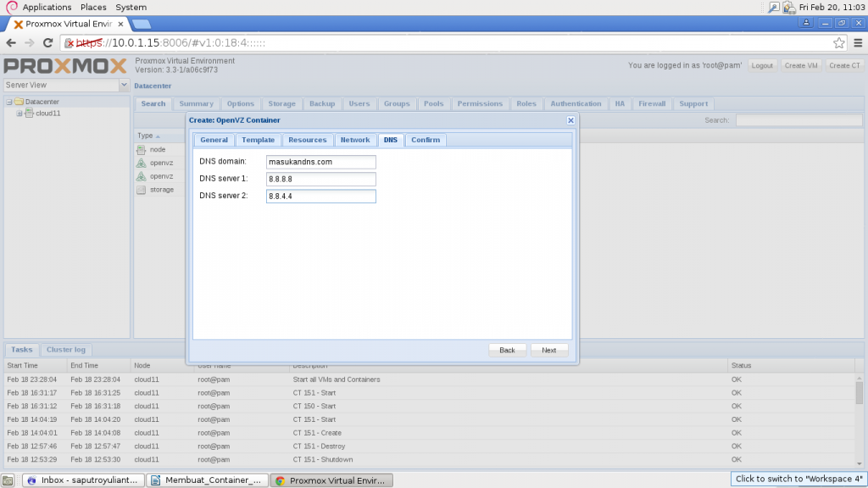
Task: Select the DNS wizard tab
Action: pos(390,140)
